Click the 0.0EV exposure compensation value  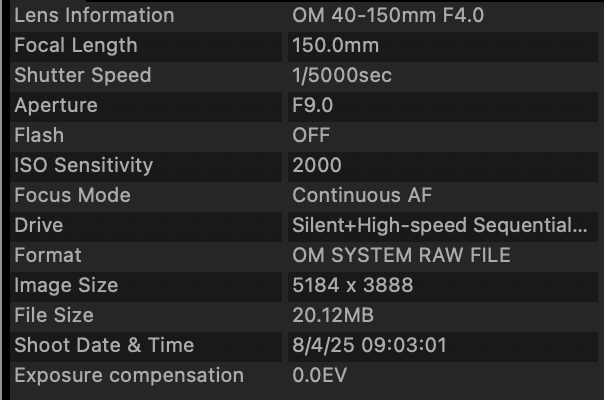319,375
